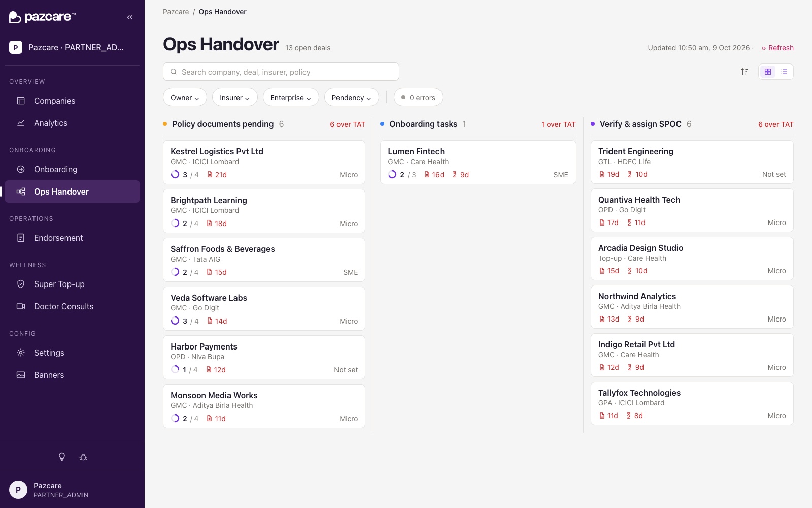Click the Pazcare breadcrumb link

(176, 12)
